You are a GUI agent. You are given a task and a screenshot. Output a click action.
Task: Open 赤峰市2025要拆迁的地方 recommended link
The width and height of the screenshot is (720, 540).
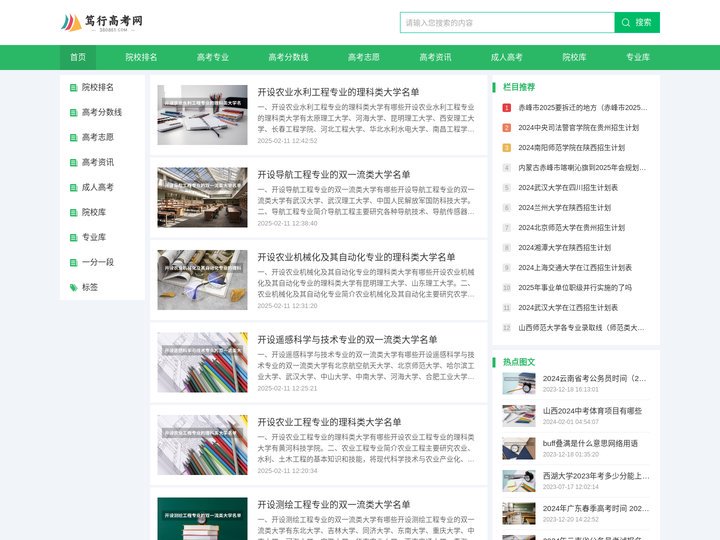click(x=583, y=107)
